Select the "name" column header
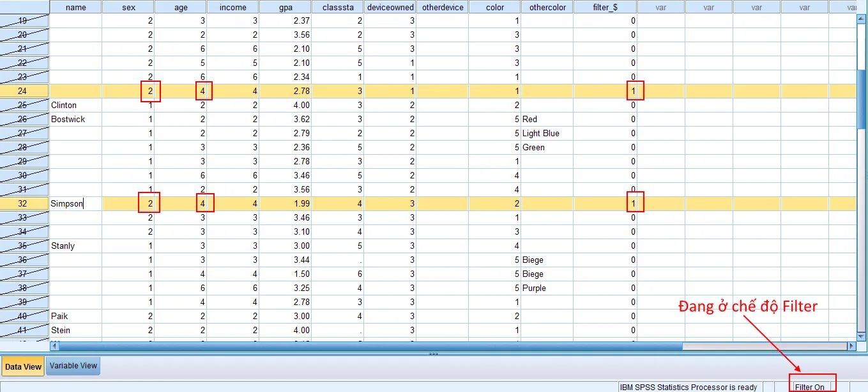This screenshot has height=392, width=868. coord(76,6)
